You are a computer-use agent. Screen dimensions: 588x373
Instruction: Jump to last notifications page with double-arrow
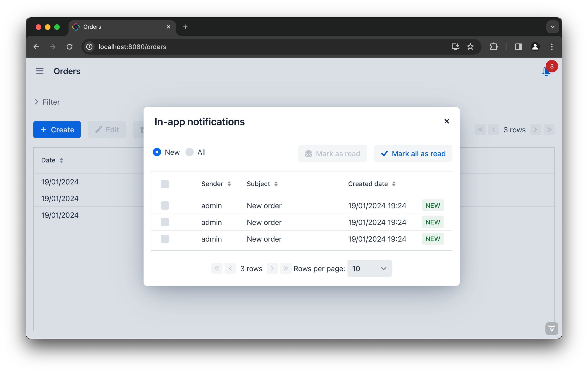point(286,268)
